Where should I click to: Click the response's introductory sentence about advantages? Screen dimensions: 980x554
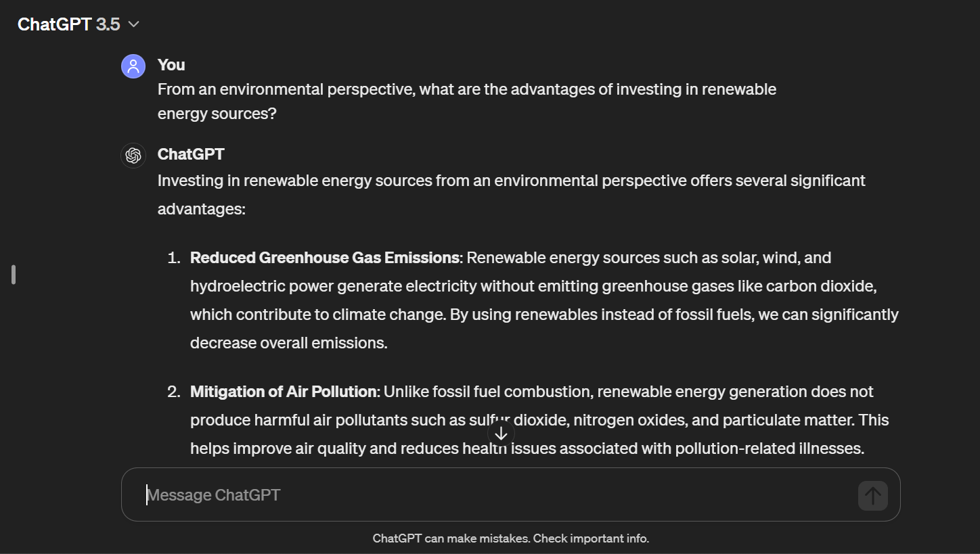coord(512,195)
